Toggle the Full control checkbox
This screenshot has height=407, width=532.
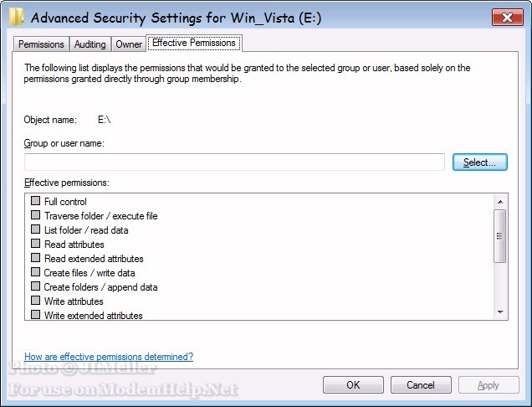pyautogui.click(x=36, y=202)
